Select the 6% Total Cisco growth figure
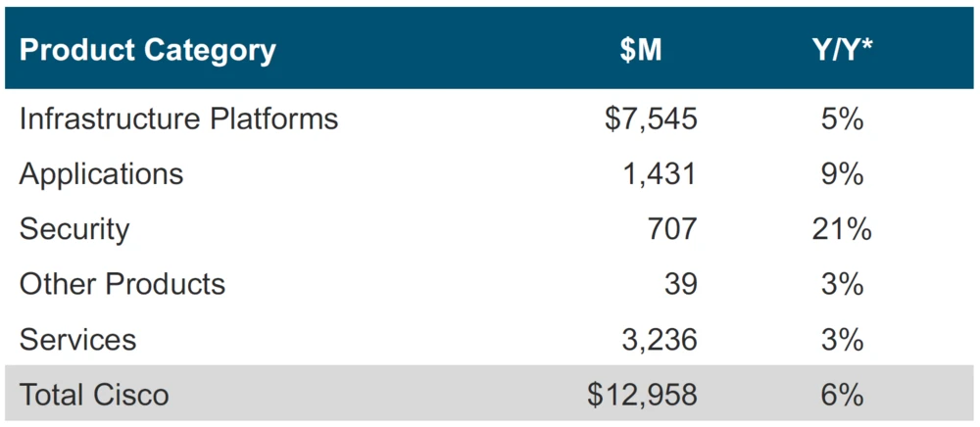The height and width of the screenshot is (427, 980). pyautogui.click(x=843, y=395)
